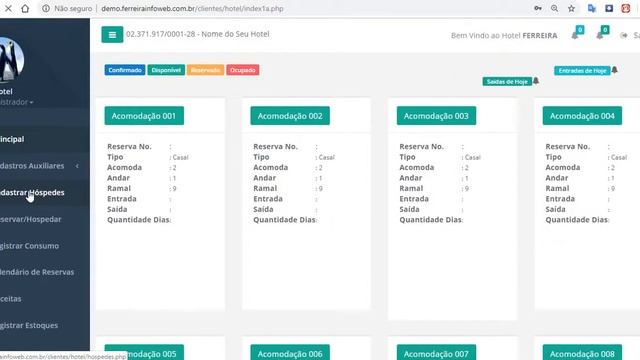Viewport: 640px width, 360px height.
Task: Click the browser address bar URL
Action: [192, 8]
